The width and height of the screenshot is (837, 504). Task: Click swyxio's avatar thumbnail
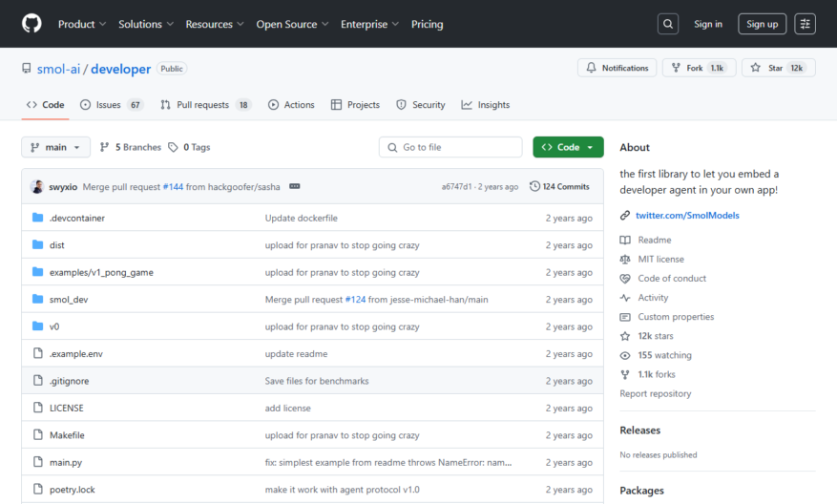pyautogui.click(x=37, y=186)
